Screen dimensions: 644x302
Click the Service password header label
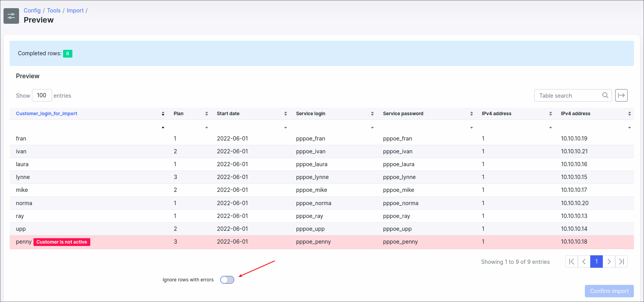(403, 114)
